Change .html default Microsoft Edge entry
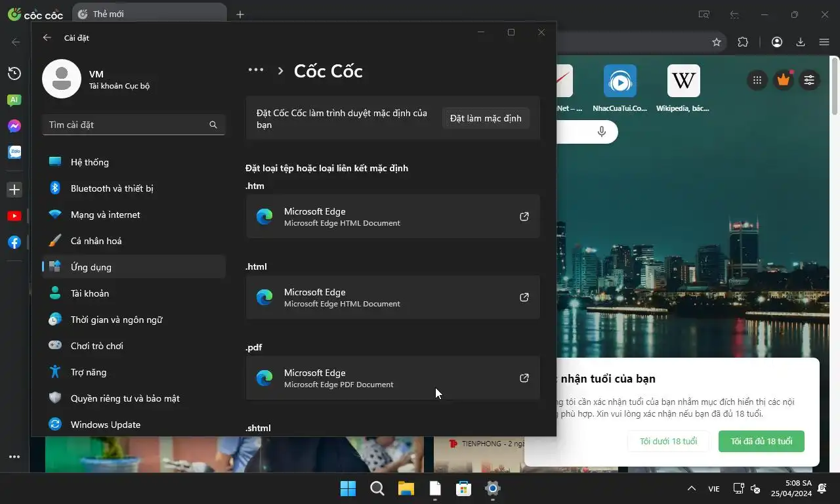The height and width of the screenshot is (504, 840). point(393,297)
